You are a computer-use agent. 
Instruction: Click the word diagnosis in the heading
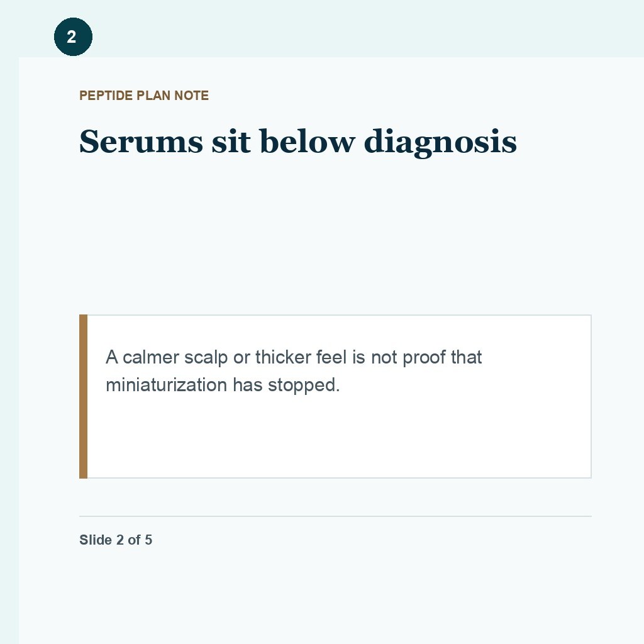(440, 143)
